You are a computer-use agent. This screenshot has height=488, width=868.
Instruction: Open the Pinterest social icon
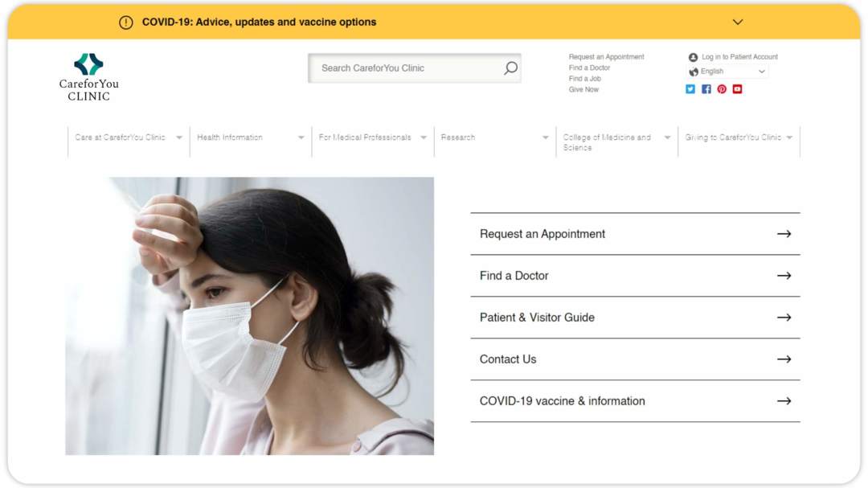[722, 89]
